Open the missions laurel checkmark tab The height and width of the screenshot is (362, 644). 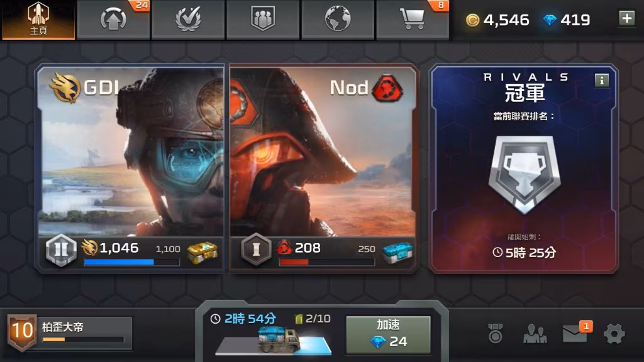click(x=188, y=19)
